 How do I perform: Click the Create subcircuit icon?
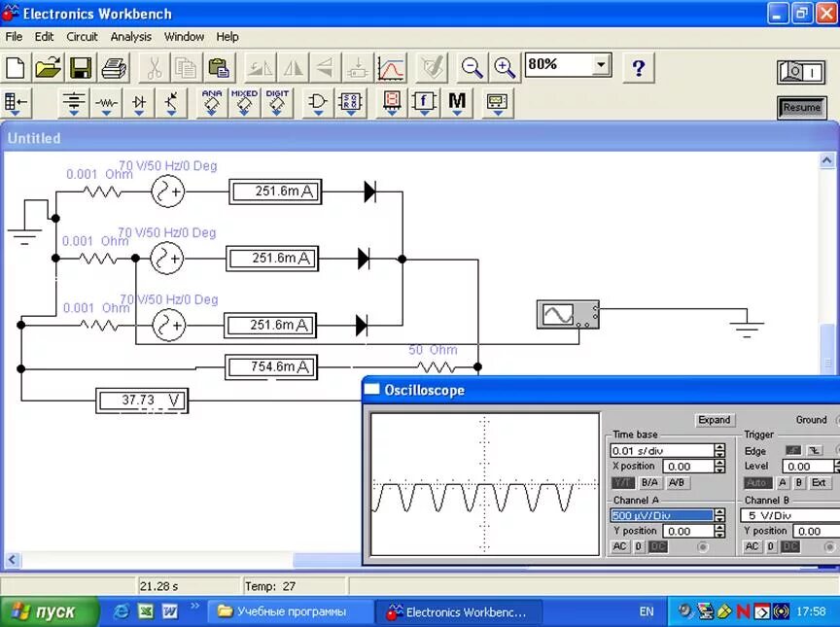click(x=358, y=68)
